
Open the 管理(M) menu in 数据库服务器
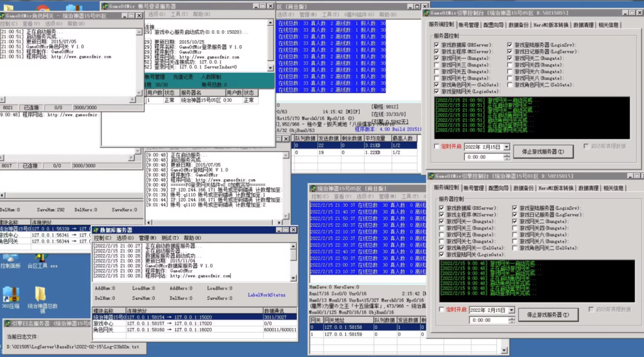148,239
